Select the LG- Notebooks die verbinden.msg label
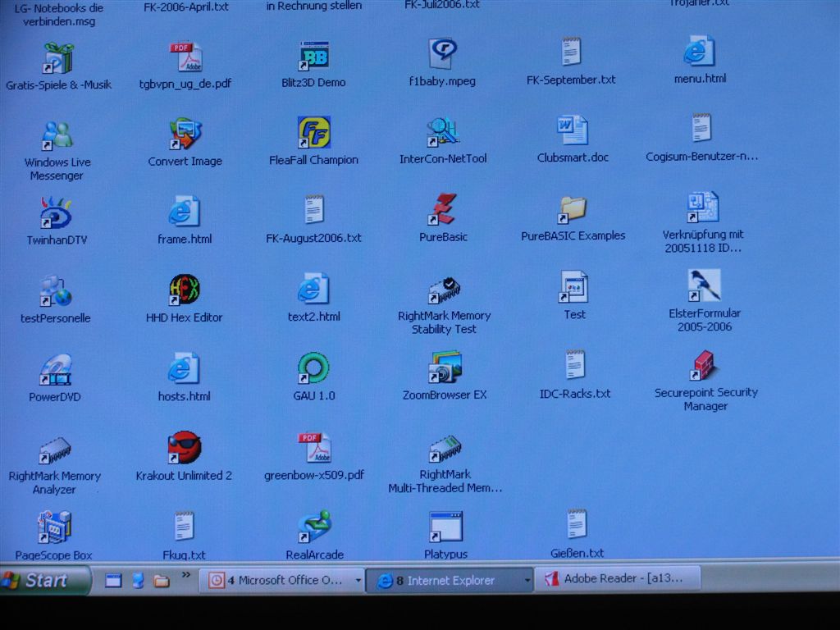Screen dimensions: 840x630 coord(59,15)
